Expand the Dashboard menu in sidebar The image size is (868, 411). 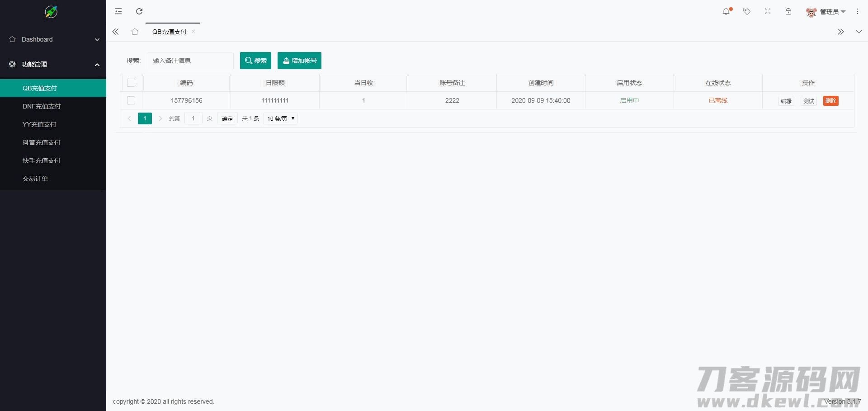[x=53, y=39]
